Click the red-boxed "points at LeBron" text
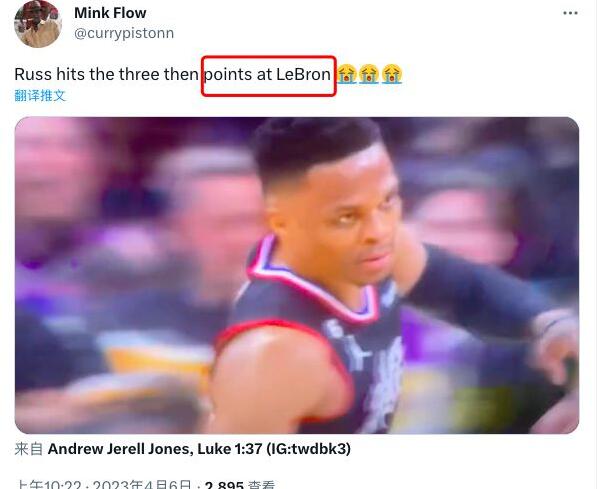Screen dimensions: 599x489 pyautogui.click(x=267, y=74)
